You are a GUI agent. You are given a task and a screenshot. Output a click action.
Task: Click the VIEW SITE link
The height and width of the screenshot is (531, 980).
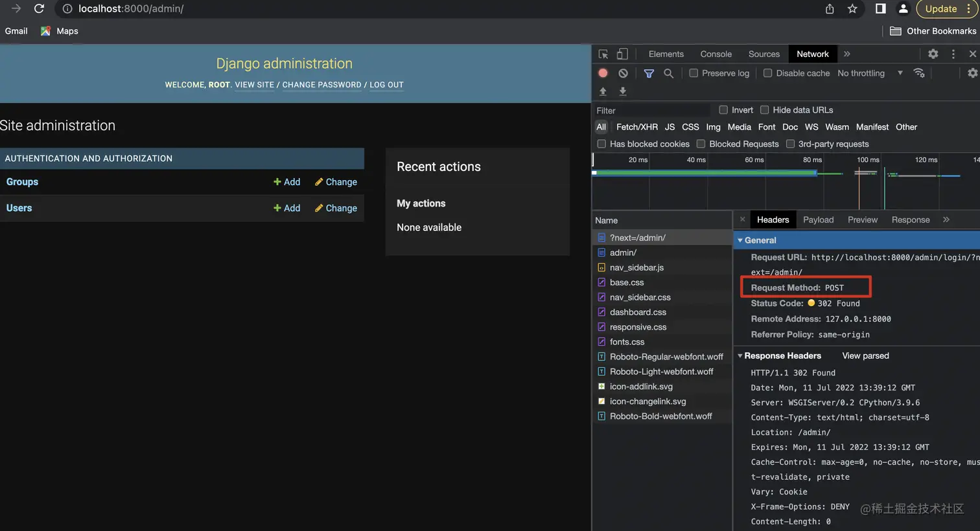tap(254, 85)
